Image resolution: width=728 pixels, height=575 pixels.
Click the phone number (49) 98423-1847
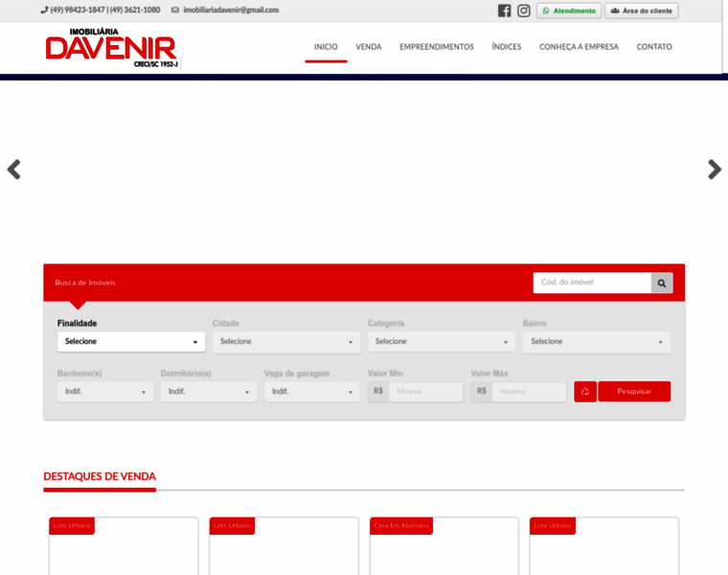(x=78, y=10)
